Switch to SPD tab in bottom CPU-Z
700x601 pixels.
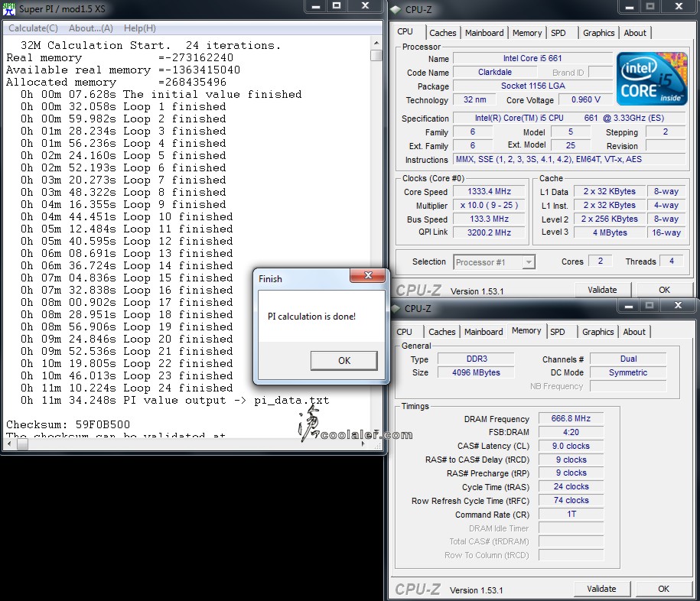point(557,332)
